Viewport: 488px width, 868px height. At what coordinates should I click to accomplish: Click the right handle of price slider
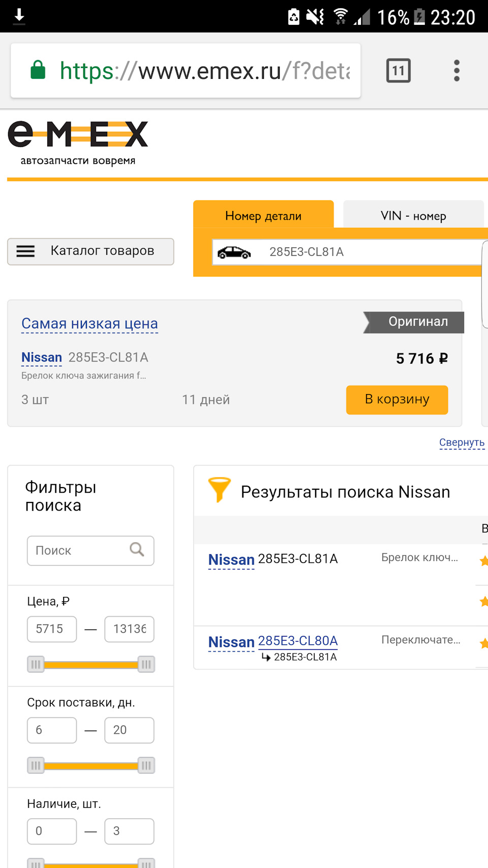click(x=146, y=664)
